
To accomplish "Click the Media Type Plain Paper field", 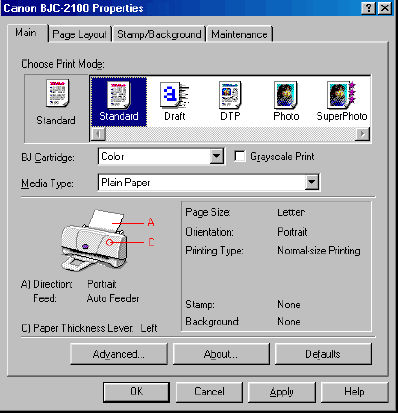I will pos(209,182).
